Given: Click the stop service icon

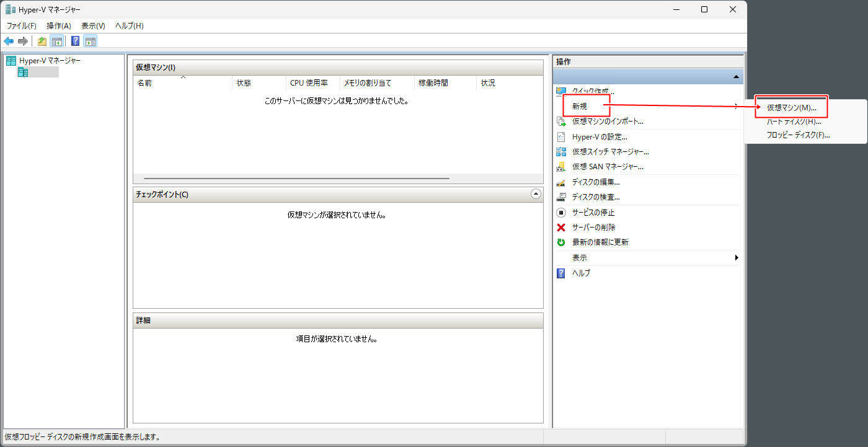Looking at the screenshot, I should (561, 213).
